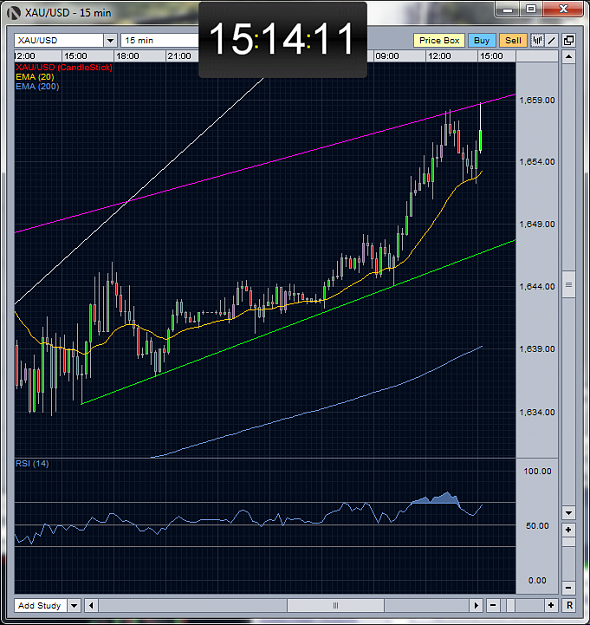This screenshot has width=590, height=625.
Task: Zoom out horizontally with bottom minus button
Action: point(493,605)
